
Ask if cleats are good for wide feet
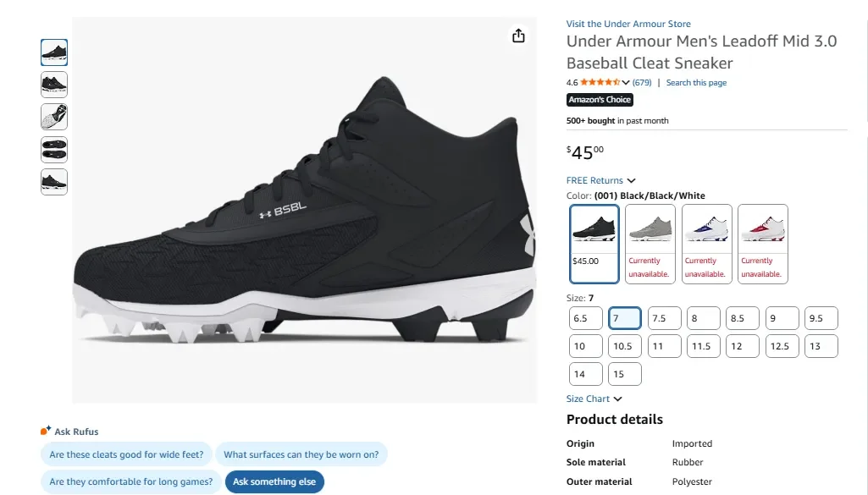point(127,454)
